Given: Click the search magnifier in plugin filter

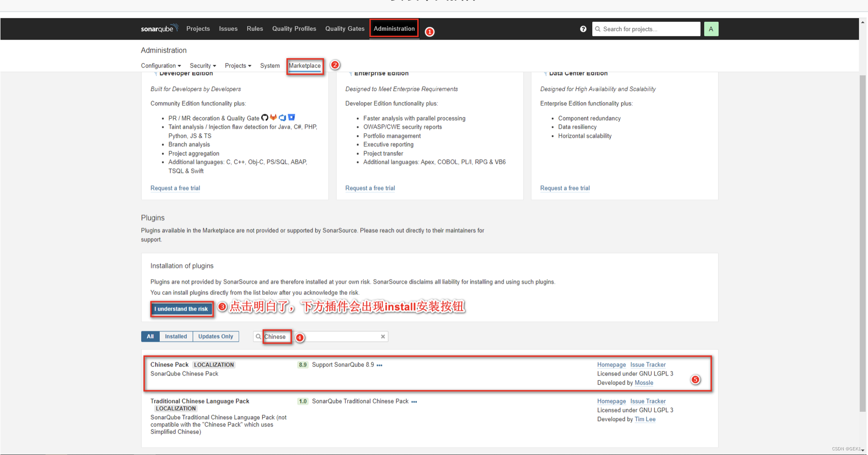Looking at the screenshot, I should (x=258, y=336).
